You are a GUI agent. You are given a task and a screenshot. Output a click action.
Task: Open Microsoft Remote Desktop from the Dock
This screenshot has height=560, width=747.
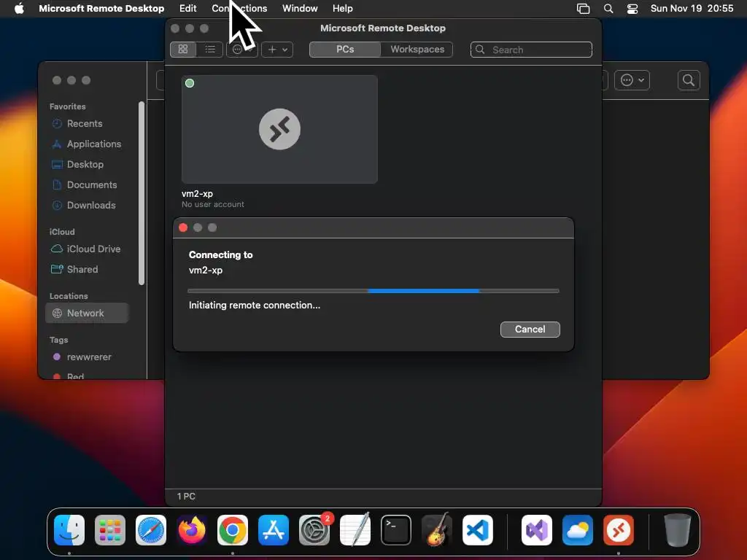[x=619, y=530]
